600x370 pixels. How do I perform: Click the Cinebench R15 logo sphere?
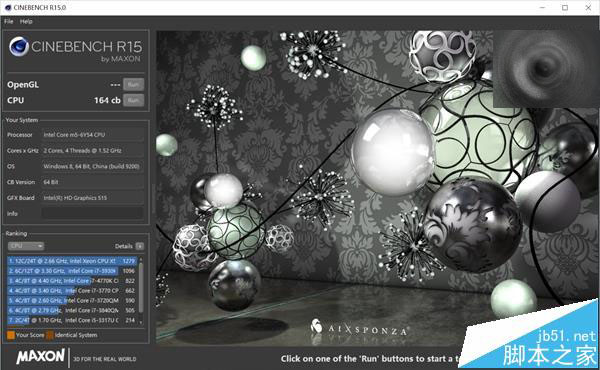(x=19, y=46)
